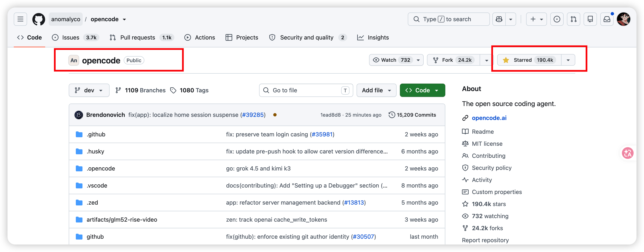Open the dev branch selector dropdown
The height and width of the screenshot is (252, 644).
89,90
